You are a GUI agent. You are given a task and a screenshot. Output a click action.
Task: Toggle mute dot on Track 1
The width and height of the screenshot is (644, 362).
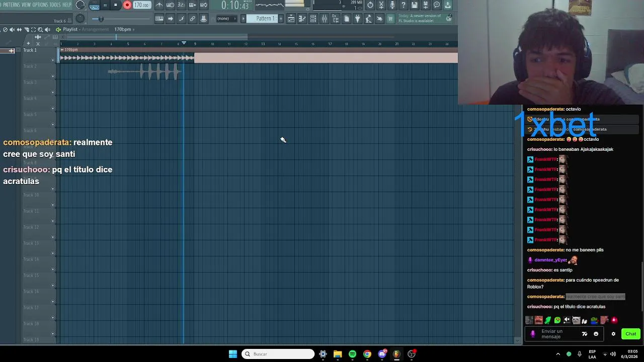tap(53, 60)
